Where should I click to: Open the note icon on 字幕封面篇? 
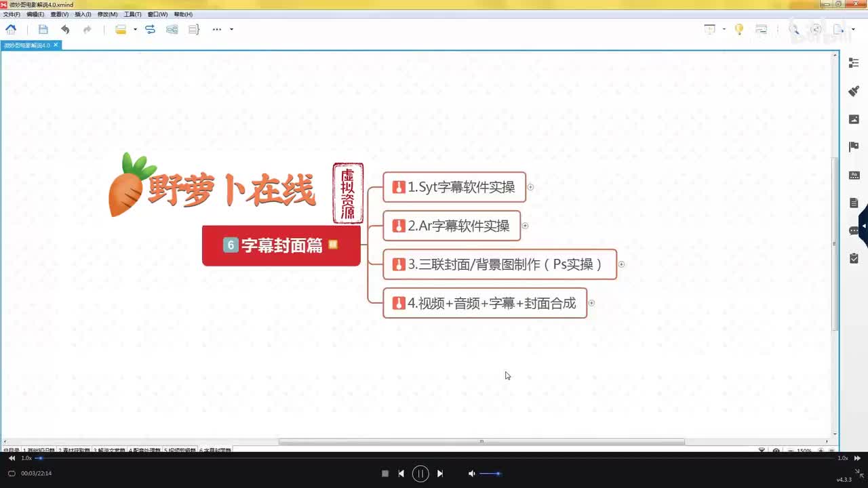click(x=333, y=245)
